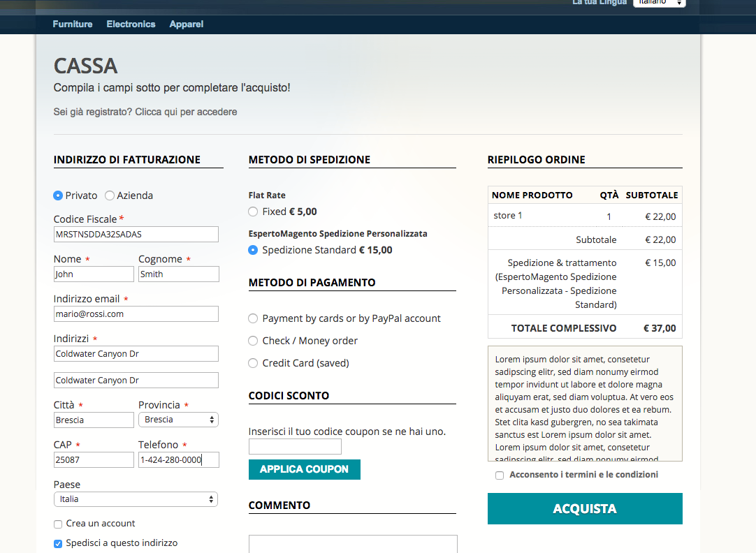Click the first Indirizzi address line field
This screenshot has width=756, height=553.
[x=136, y=353]
